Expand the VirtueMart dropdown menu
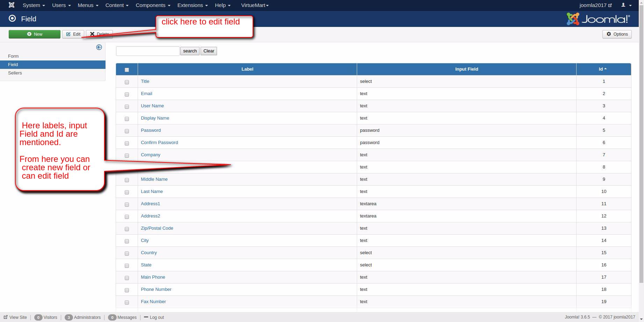This screenshot has height=322, width=644. pos(255,5)
